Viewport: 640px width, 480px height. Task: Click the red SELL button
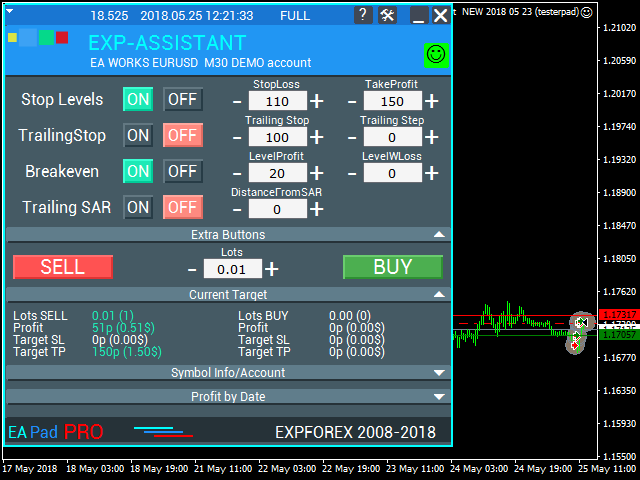click(63, 267)
